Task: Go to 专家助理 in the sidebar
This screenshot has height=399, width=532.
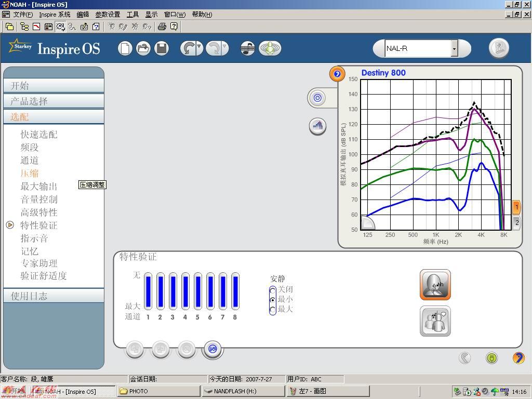Action: 39,263
